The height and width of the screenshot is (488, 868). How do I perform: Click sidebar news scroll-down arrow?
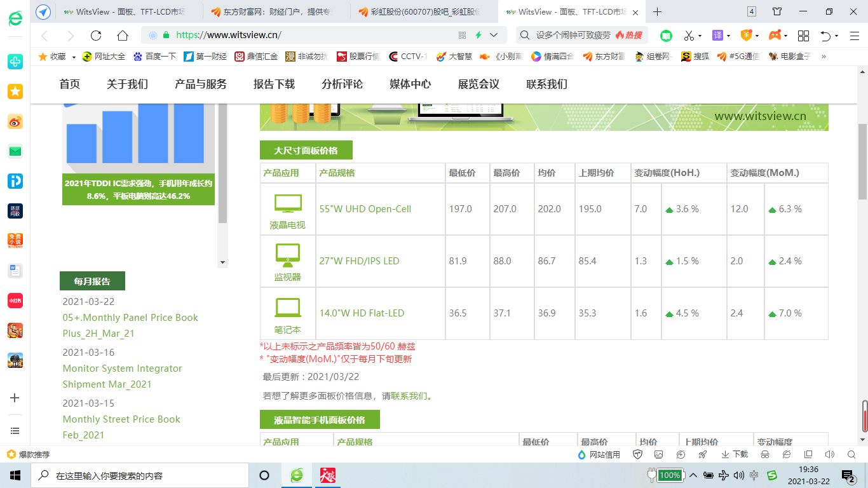click(222, 262)
